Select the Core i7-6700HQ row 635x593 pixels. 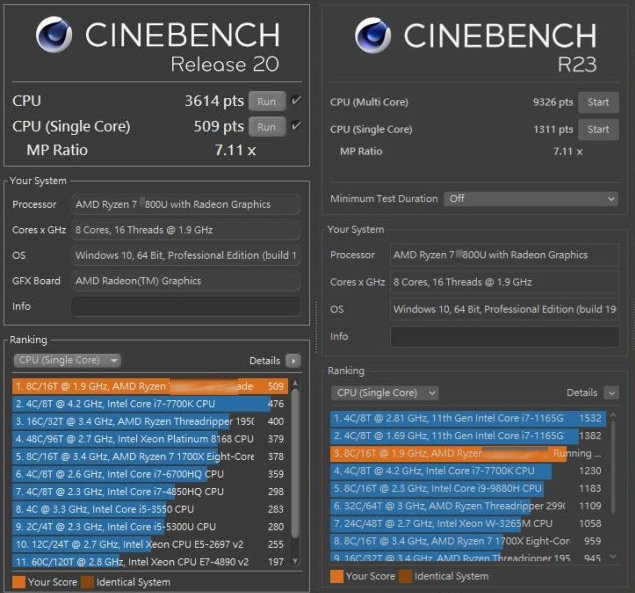tap(150, 474)
